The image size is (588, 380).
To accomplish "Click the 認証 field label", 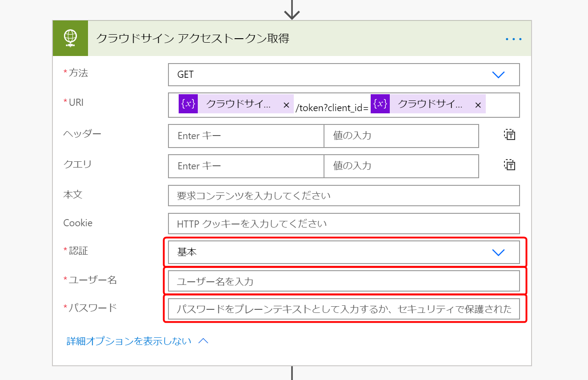I will (x=78, y=251).
